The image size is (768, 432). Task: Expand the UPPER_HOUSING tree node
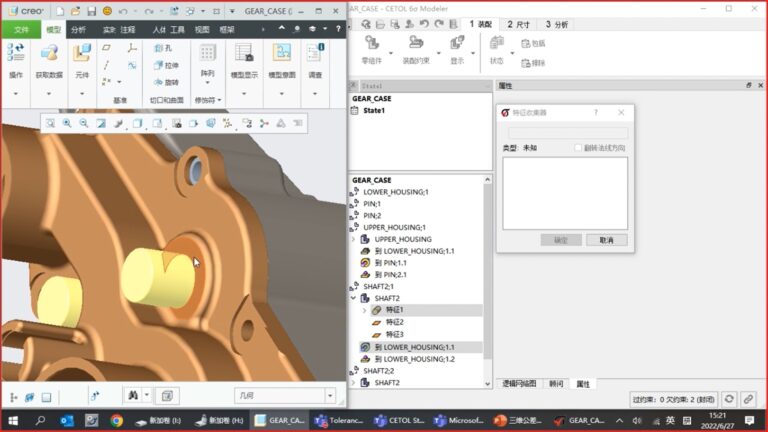click(x=354, y=239)
